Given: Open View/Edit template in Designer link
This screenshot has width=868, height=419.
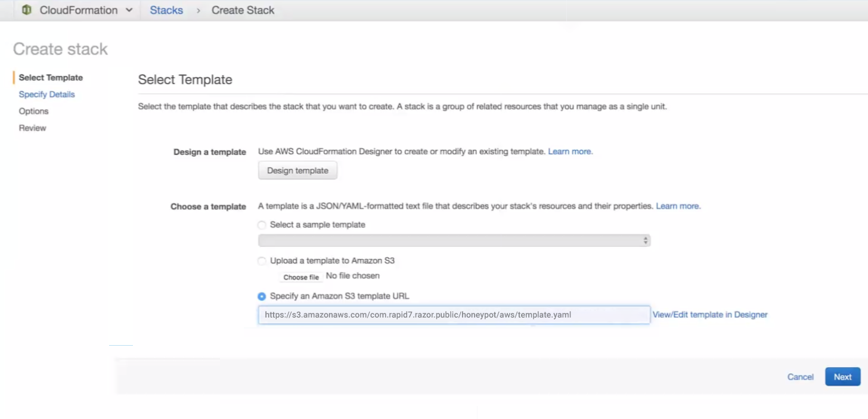Looking at the screenshot, I should 710,315.
